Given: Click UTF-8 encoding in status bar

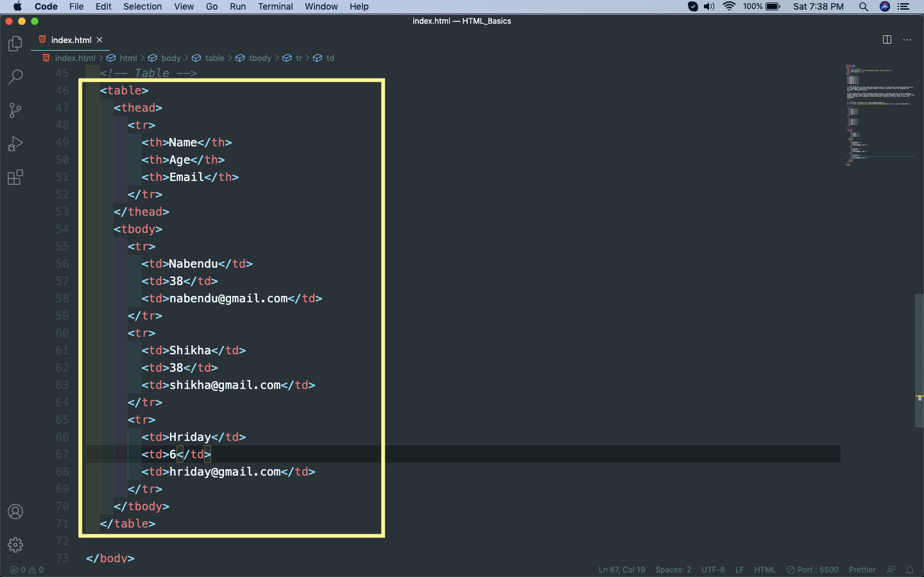Looking at the screenshot, I should (713, 570).
